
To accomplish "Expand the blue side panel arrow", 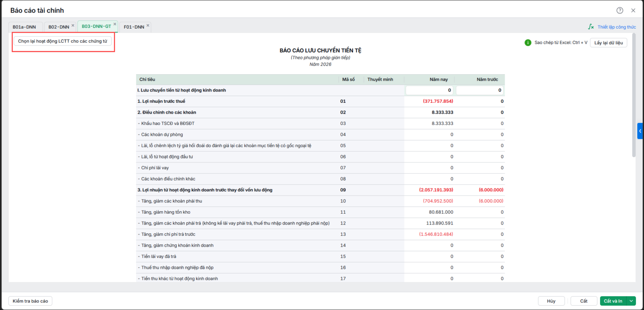I will tap(640, 131).
